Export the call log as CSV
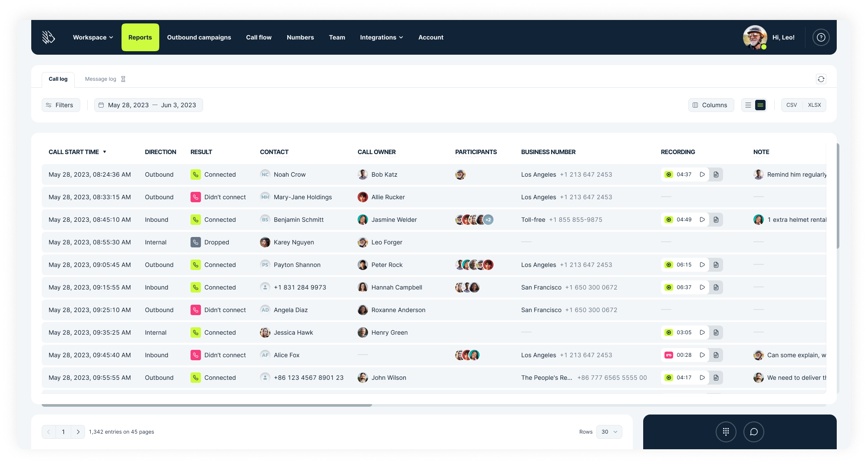 [791, 105]
